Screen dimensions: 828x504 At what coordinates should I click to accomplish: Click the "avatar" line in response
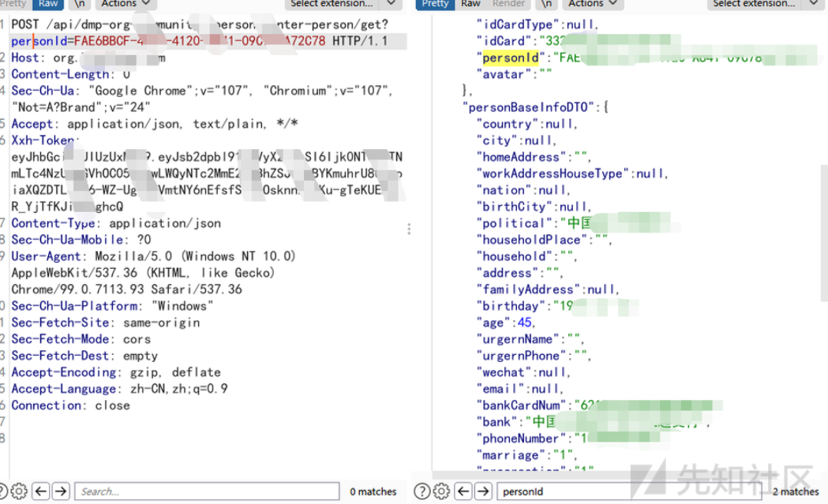tap(515, 74)
